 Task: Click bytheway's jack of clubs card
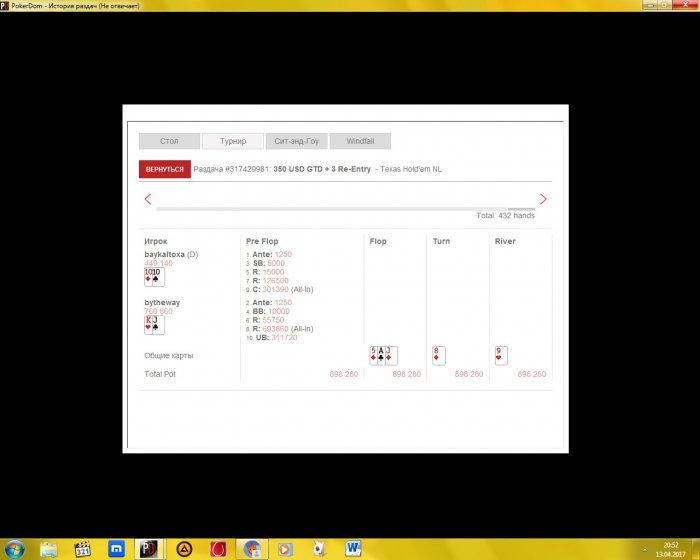(x=158, y=325)
